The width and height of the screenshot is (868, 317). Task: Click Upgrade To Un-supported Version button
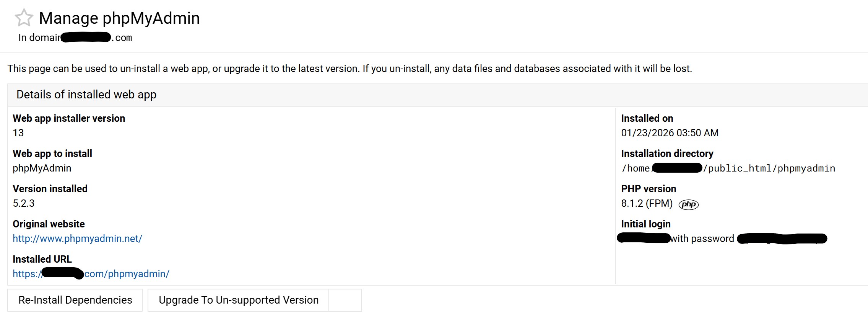tap(238, 300)
